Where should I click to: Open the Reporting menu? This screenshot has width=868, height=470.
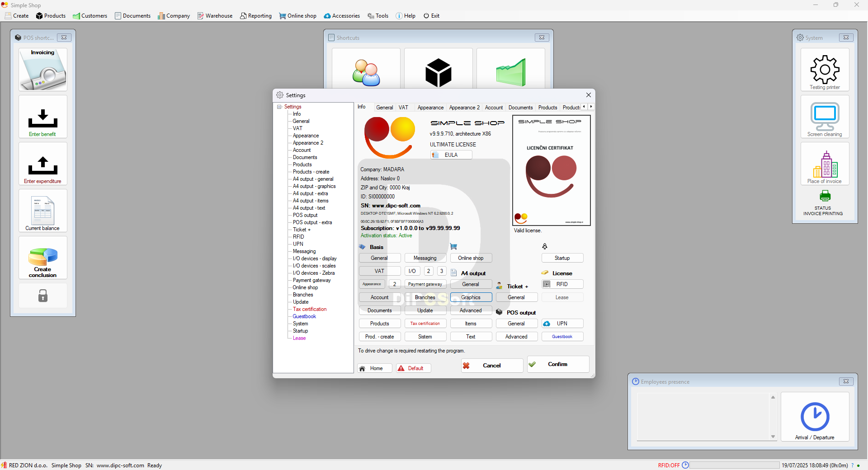click(x=256, y=16)
